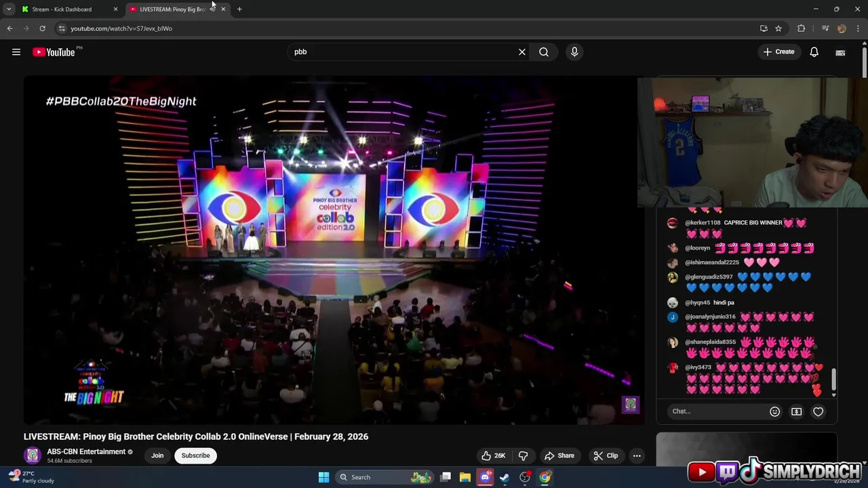Click the #PBBCollab20TheBigNight hashtag overlay
Screen dimensions: 868x488
coord(121,101)
